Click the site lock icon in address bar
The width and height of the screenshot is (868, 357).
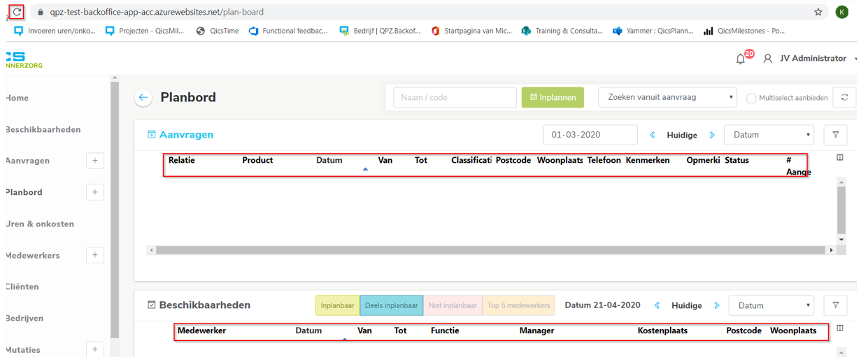pos(40,12)
